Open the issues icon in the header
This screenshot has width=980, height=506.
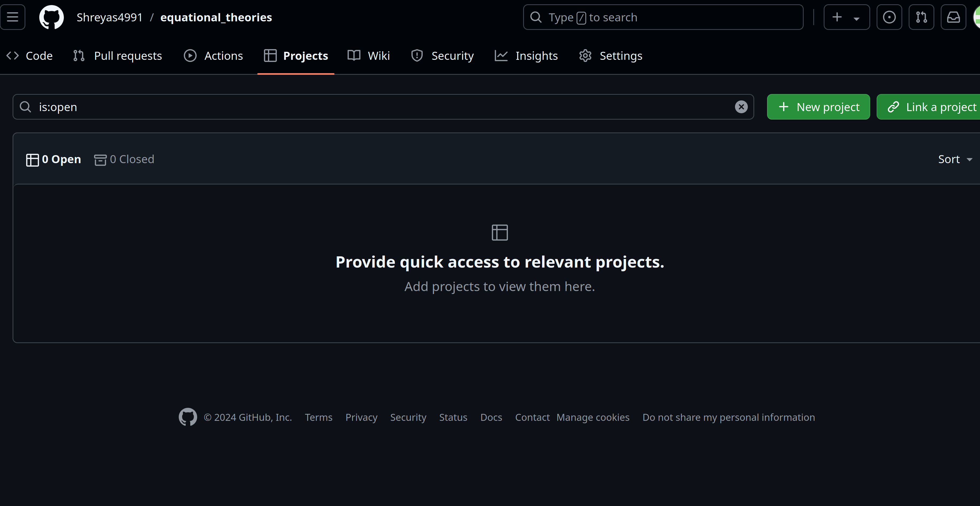[x=889, y=17]
